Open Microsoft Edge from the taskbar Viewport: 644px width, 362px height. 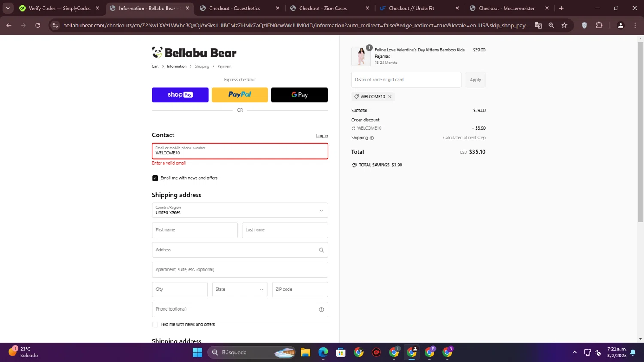[323, 353]
